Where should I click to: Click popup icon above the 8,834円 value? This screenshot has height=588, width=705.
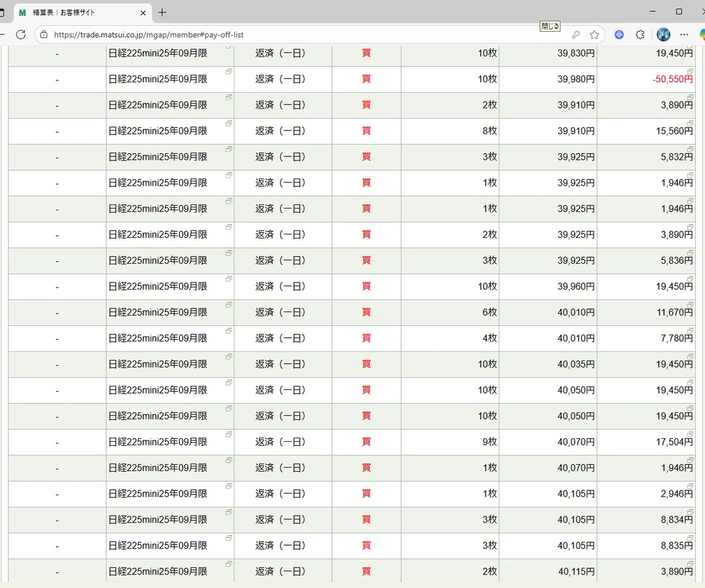coord(690,512)
